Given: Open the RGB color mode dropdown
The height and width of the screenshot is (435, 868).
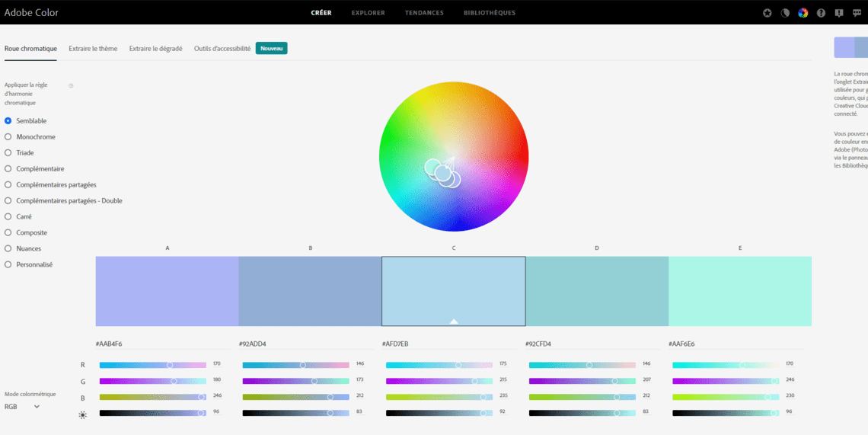Looking at the screenshot, I should (x=22, y=407).
